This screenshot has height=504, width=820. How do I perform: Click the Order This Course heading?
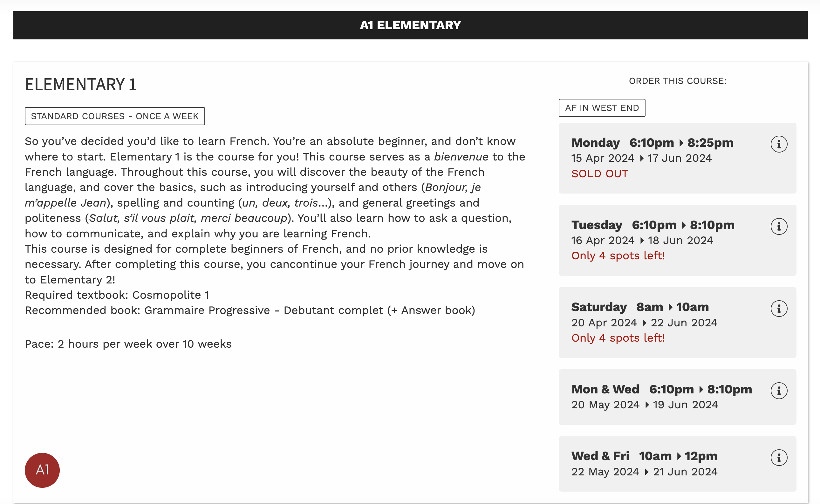click(677, 81)
